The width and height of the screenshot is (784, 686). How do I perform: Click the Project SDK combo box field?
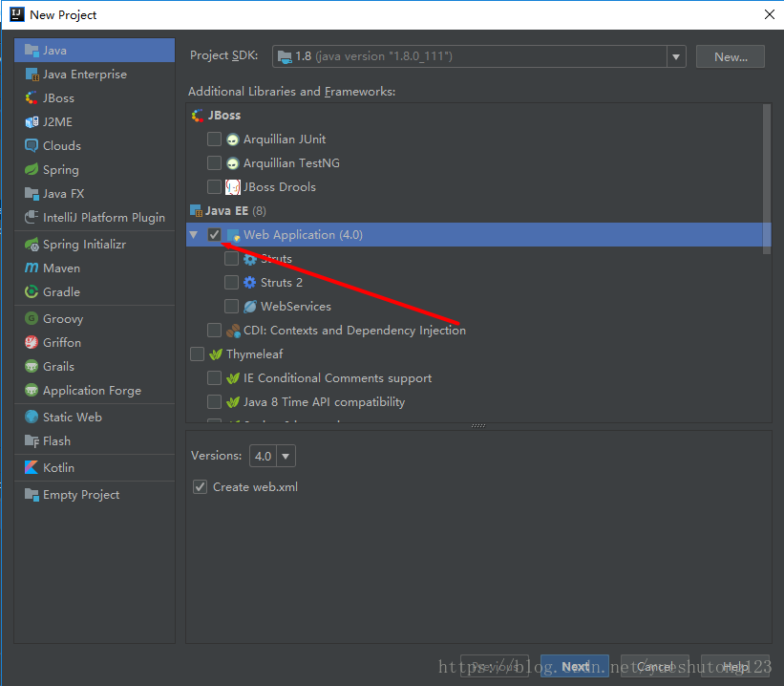tap(478, 56)
